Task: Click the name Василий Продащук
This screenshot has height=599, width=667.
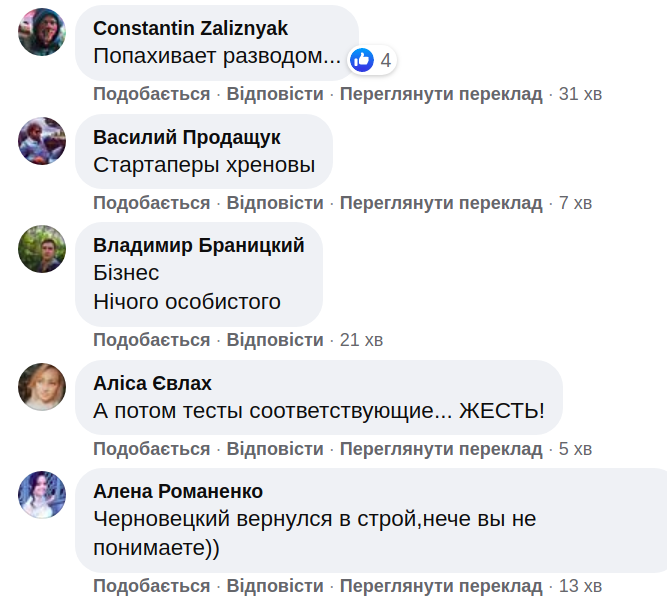Action: point(187,137)
